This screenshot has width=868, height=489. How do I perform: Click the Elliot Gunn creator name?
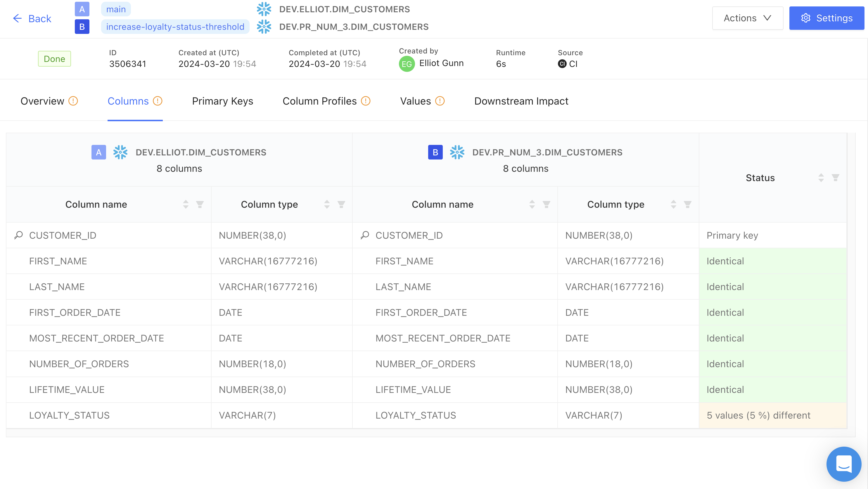pos(441,63)
